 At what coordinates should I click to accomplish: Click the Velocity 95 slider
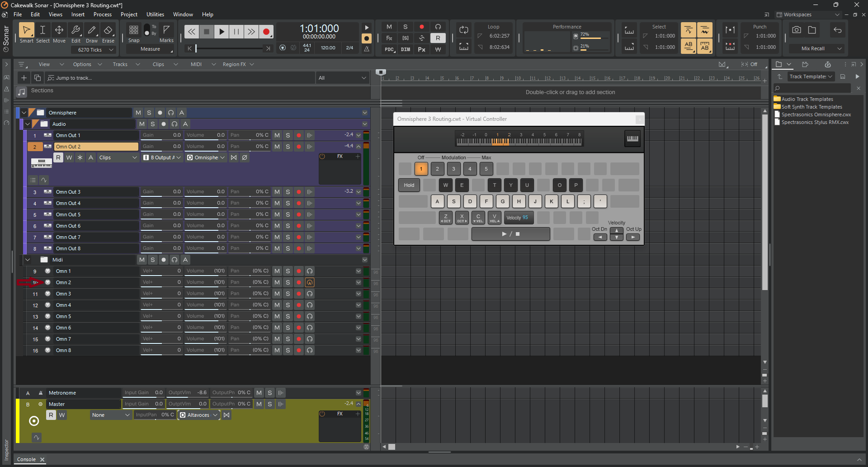[519, 218]
